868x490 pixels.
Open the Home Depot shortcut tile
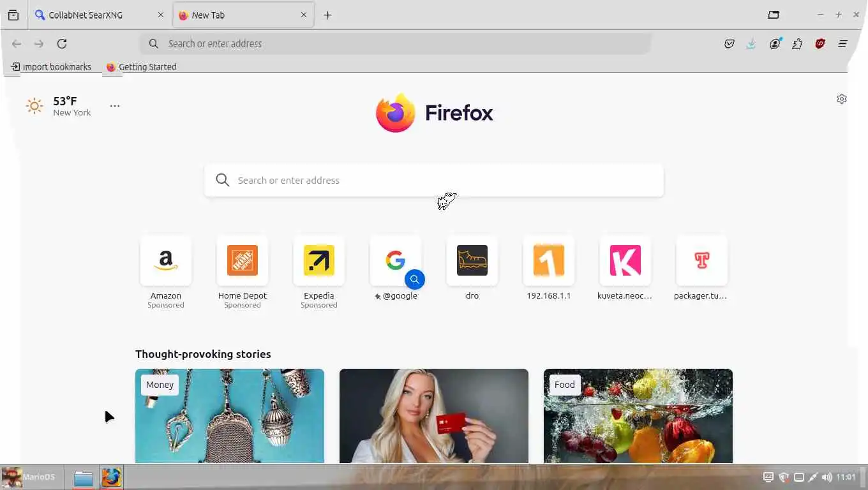click(x=243, y=260)
